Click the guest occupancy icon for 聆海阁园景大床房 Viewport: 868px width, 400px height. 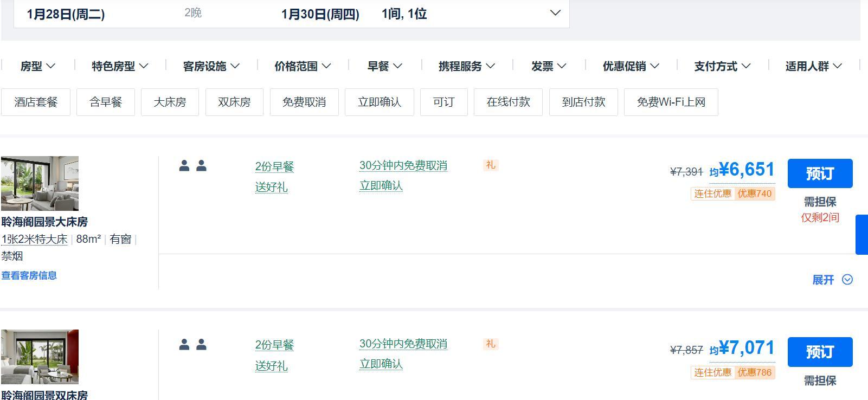pyautogui.click(x=192, y=166)
